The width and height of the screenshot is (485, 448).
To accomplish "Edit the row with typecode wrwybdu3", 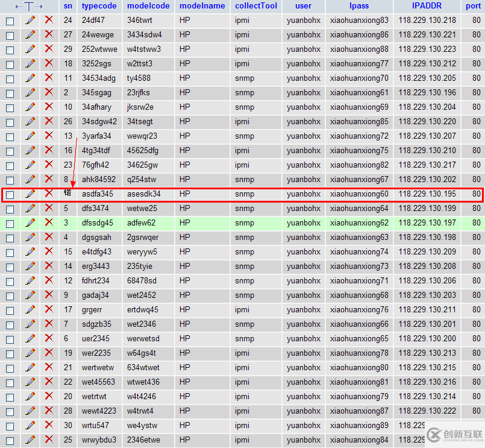I will click(30, 440).
